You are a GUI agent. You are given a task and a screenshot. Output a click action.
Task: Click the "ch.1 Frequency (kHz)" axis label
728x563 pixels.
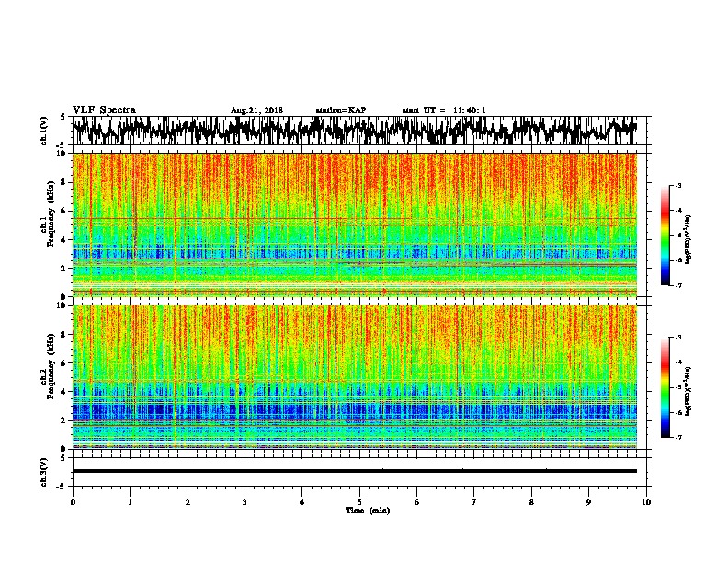[x=47, y=213]
